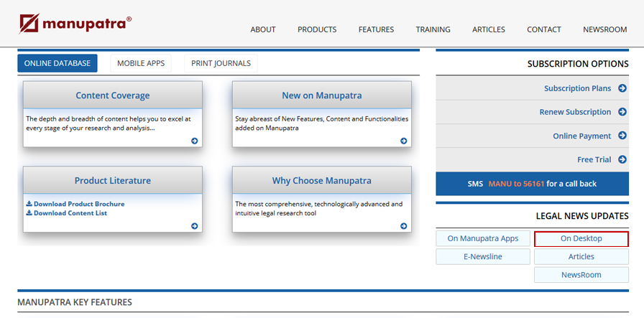Switch to the MOBILE APPS tab
The image size is (644, 318).
141,63
